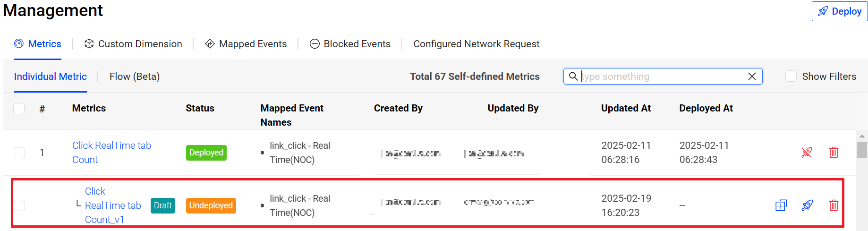This screenshot has width=868, height=231.
Task: Click the scrollbar up arrow in metrics table
Action: [x=862, y=136]
